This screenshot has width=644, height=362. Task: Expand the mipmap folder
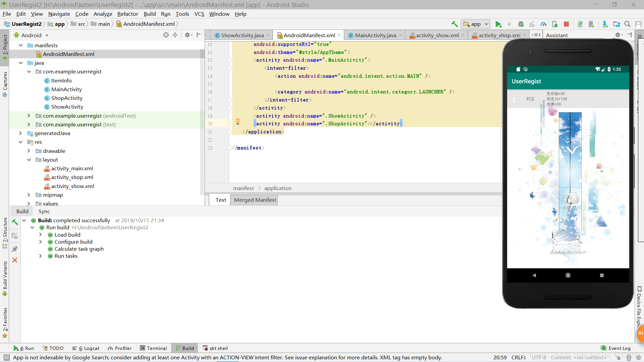click(x=29, y=195)
